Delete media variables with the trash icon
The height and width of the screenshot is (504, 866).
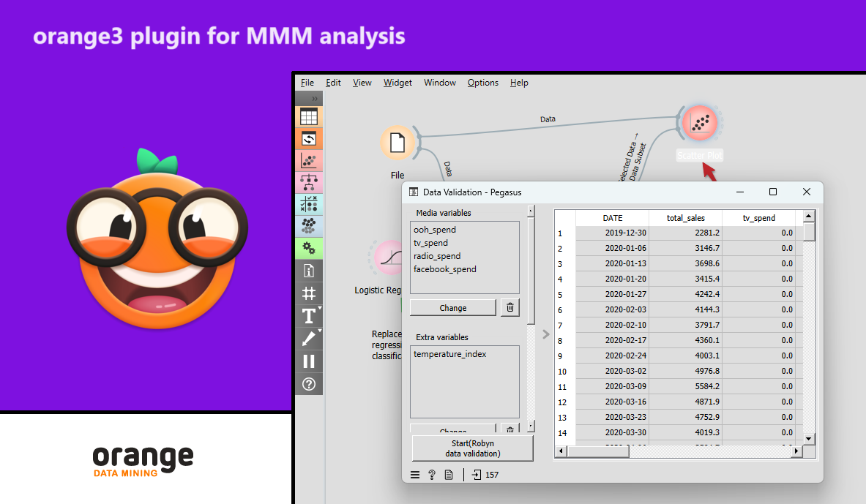[510, 307]
